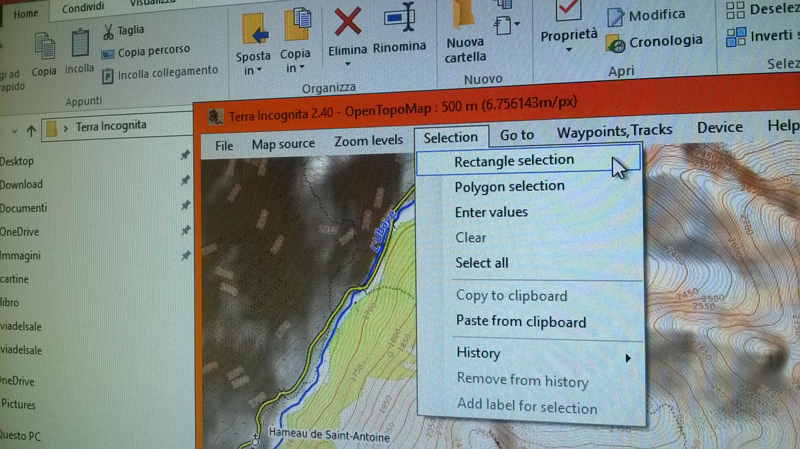Viewport: 800px width, 449px height.
Task: Open Pictures in Explorer sidebar
Action: point(18,404)
